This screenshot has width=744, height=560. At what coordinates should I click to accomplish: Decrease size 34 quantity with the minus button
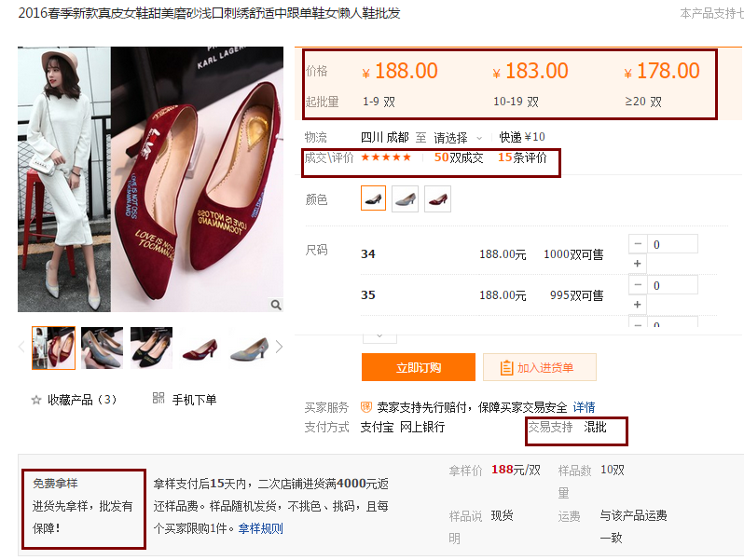click(638, 244)
